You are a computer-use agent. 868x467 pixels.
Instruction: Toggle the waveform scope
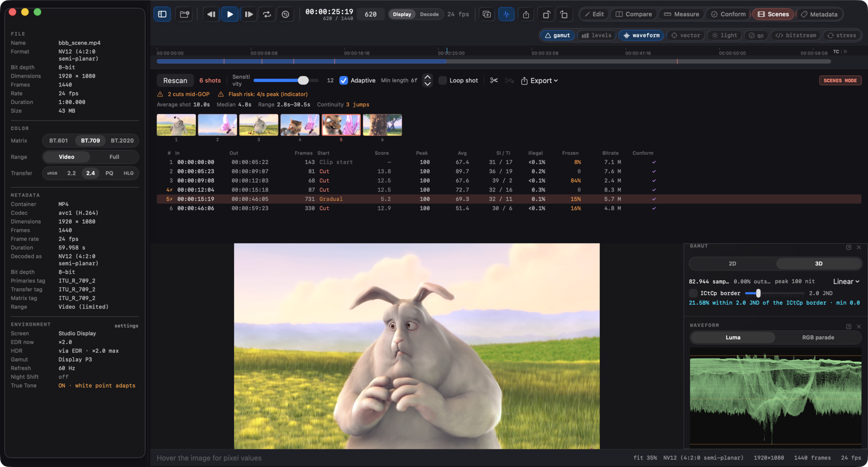[641, 35]
